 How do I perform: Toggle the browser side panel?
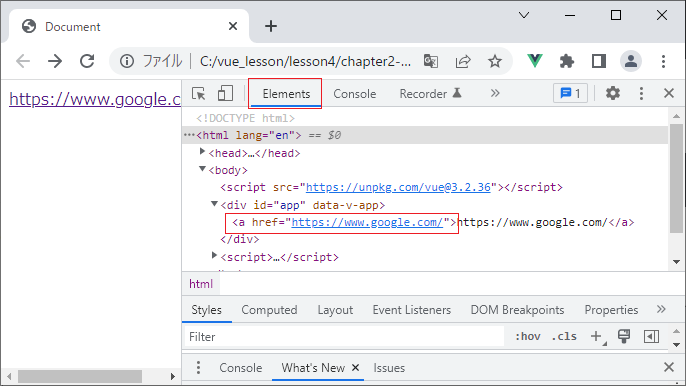pyautogui.click(x=598, y=61)
